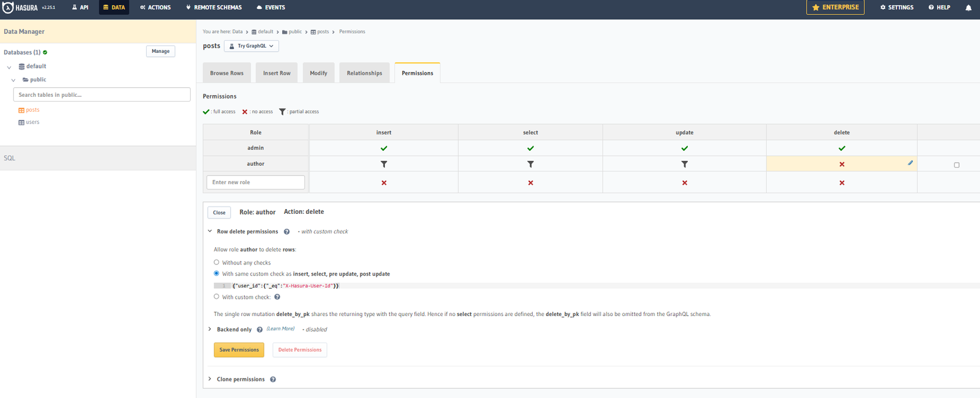The height and width of the screenshot is (398, 980).
Task: Click help icon next to Clone permissions
Action: click(x=273, y=380)
